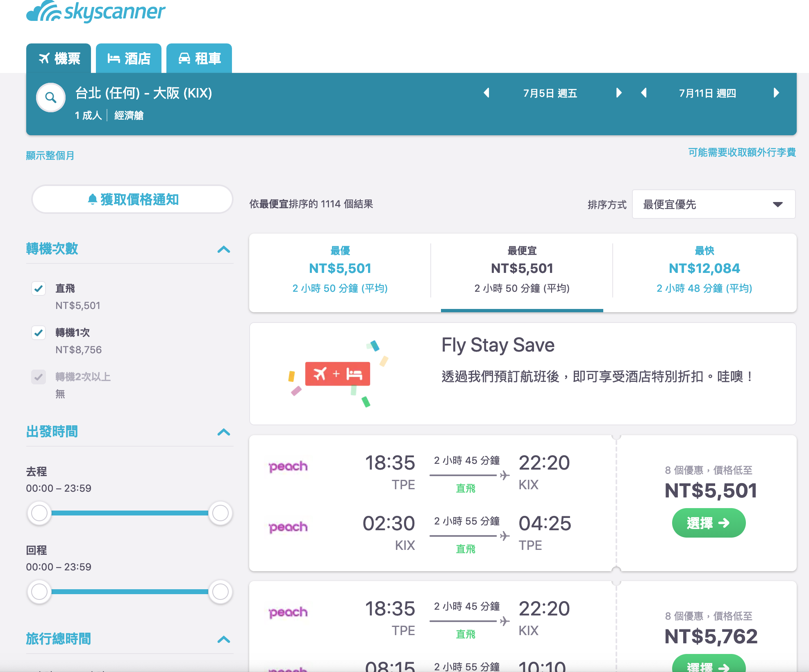Viewport: 809px width, 672px height.
Task: Click the 7月11日 週四 return date
Action: pos(707,93)
